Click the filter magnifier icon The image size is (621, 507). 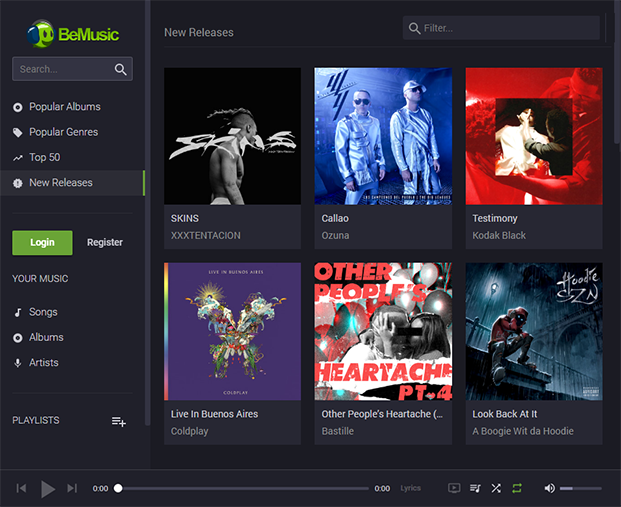414,28
